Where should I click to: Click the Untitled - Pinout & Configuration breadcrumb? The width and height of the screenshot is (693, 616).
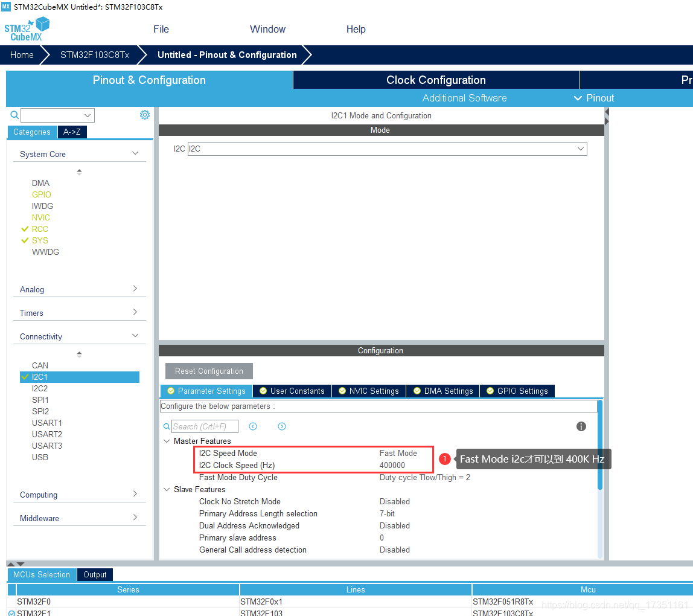227,55
